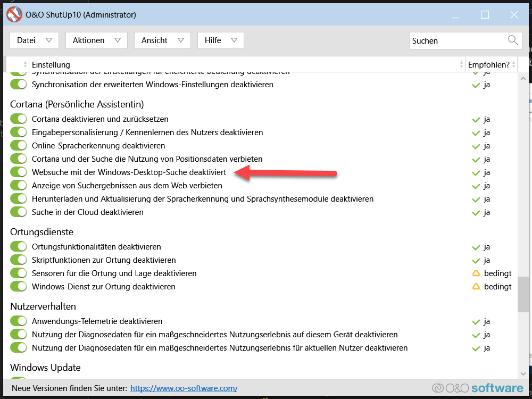The image size is (532, 399).
Task: Click the text Anzeige von Suchergebnissen aus dem Web verbieten
Action: tap(127, 186)
